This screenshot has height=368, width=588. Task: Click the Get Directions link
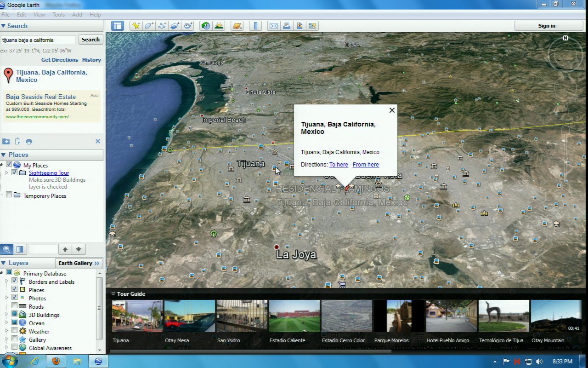pos(59,60)
